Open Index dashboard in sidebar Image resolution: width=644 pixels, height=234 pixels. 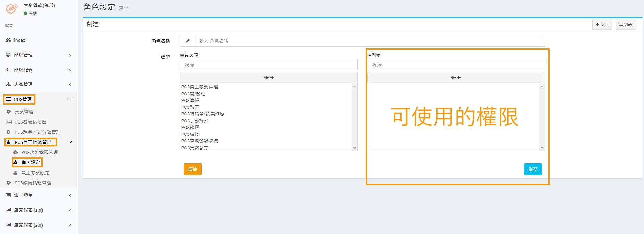click(19, 40)
